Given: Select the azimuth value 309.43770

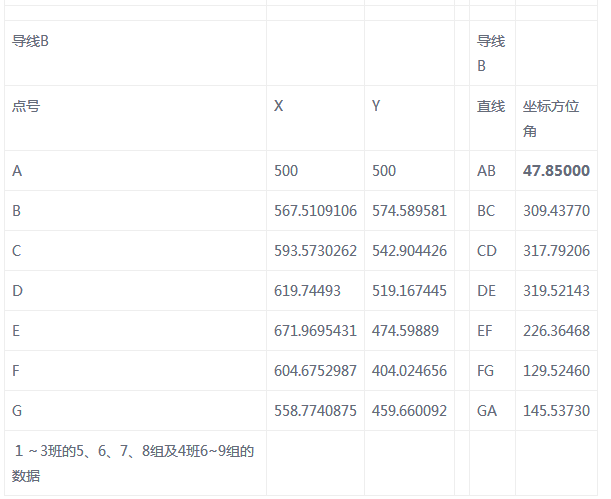Looking at the screenshot, I should 556,211.
